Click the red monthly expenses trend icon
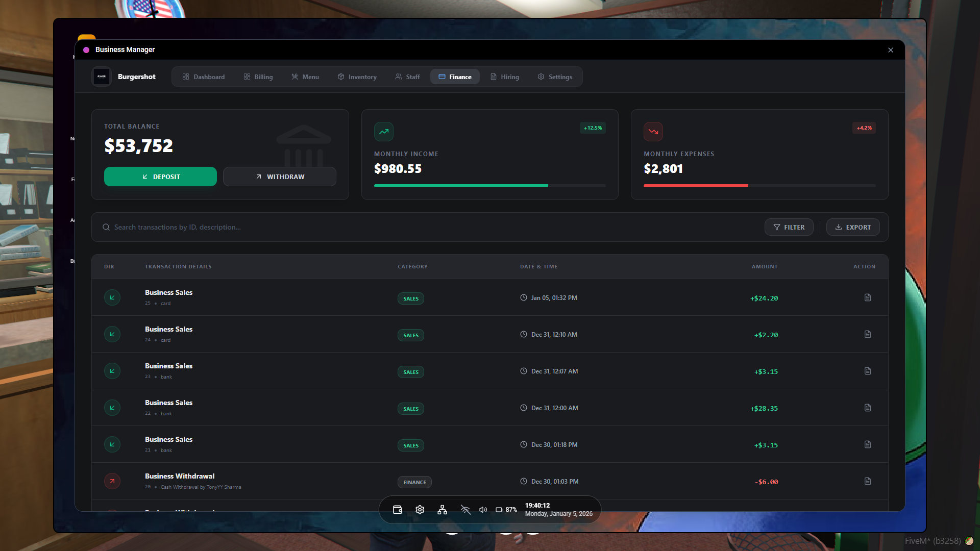 coord(653,132)
